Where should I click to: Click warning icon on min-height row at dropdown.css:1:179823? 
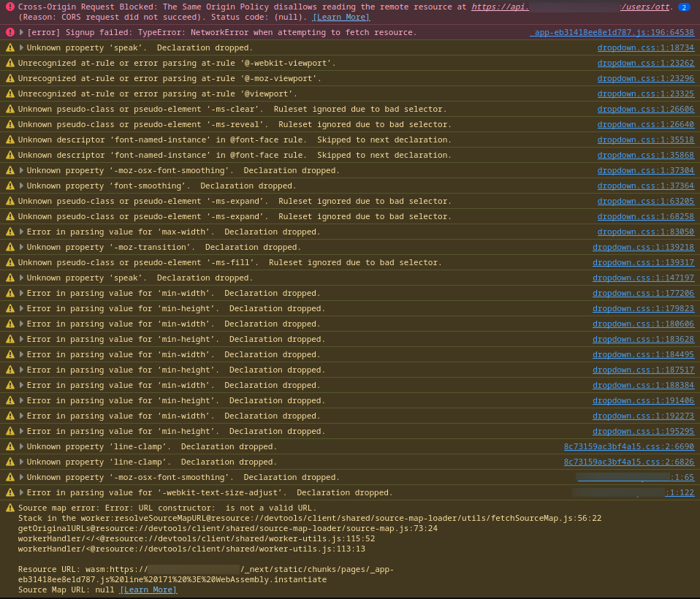tap(9, 308)
